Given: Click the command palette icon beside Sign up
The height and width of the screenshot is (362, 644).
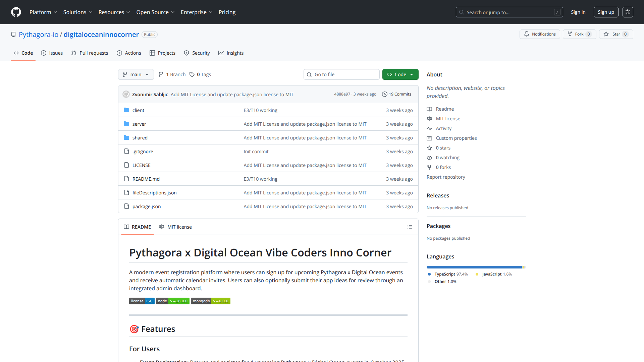Looking at the screenshot, I should (628, 12).
